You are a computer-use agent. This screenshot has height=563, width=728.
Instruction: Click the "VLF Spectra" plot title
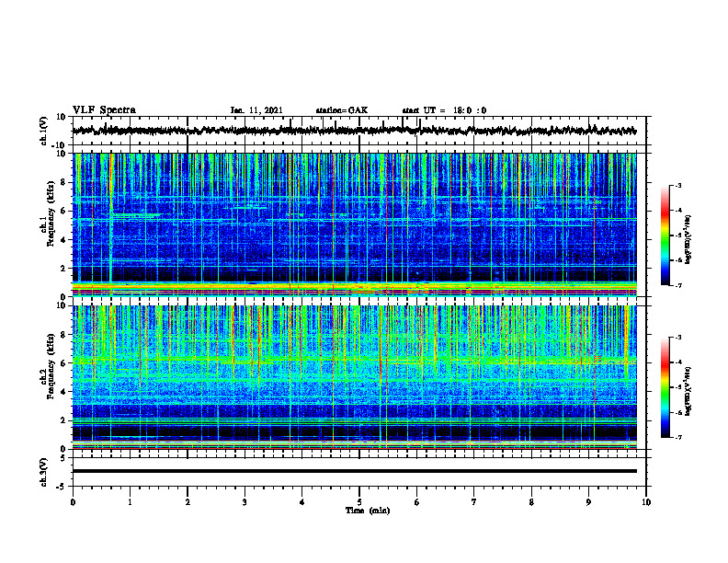click(104, 109)
